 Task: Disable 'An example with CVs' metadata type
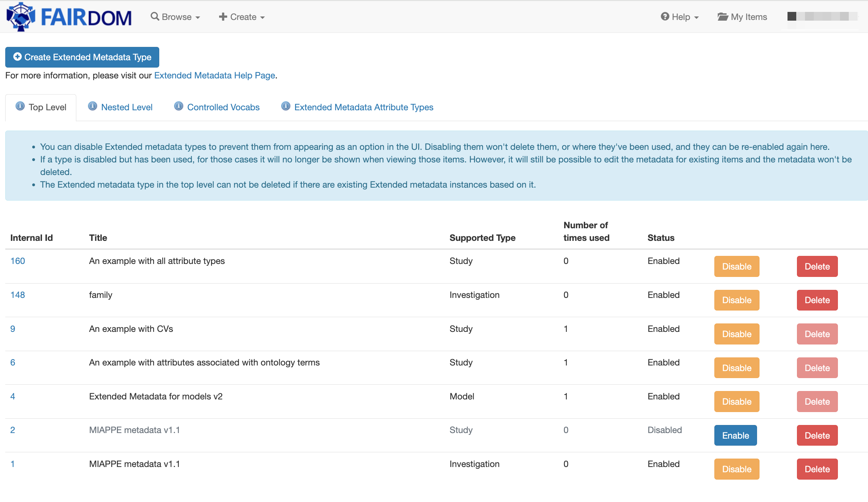[736, 334]
